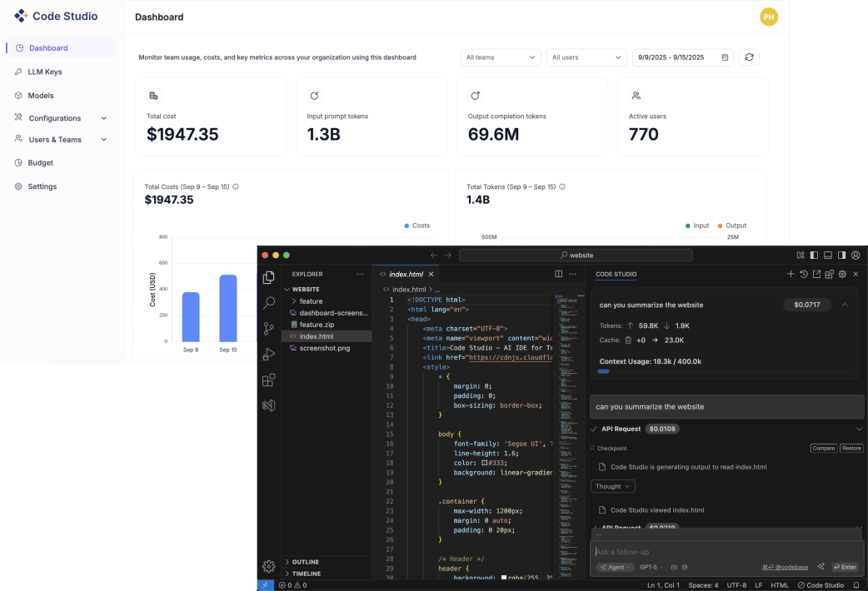The image size is (868, 591).
Task: Open the Search view in the activity bar
Action: pyautogui.click(x=268, y=302)
